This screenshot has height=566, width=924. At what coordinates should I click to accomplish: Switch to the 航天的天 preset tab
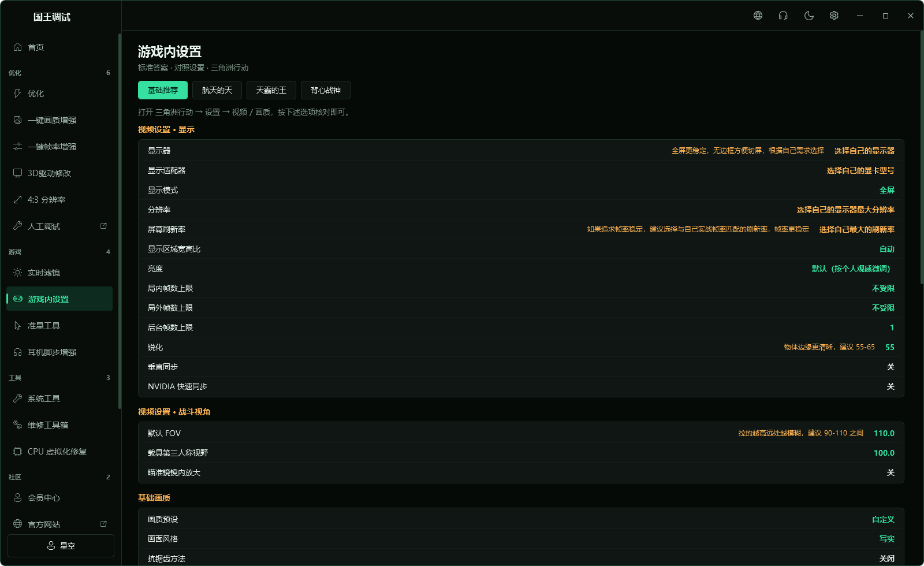pos(217,90)
